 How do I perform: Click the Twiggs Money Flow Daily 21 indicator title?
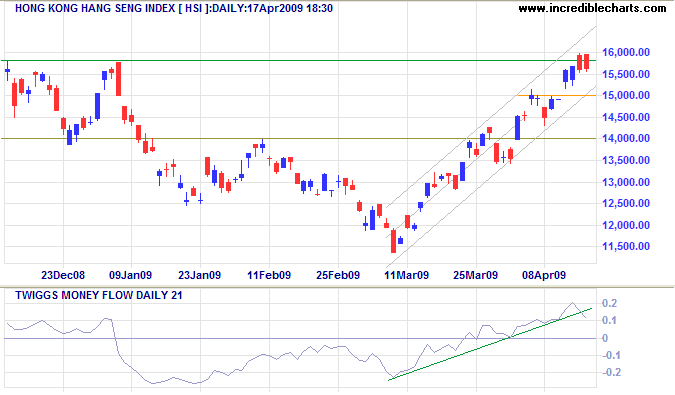click(x=99, y=296)
